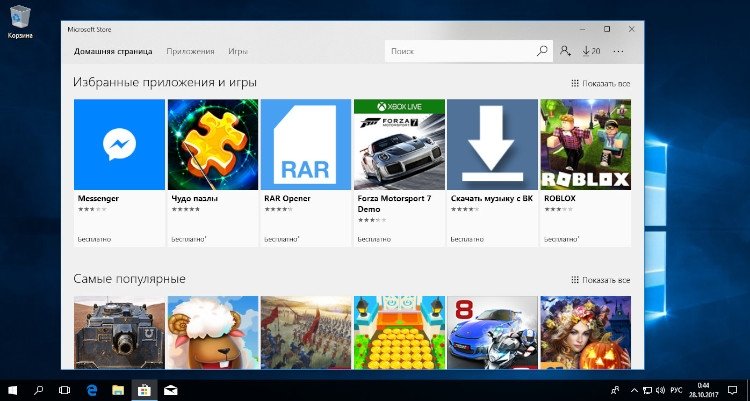Open File Explorer on the taskbar
The image size is (750, 401).
click(118, 390)
